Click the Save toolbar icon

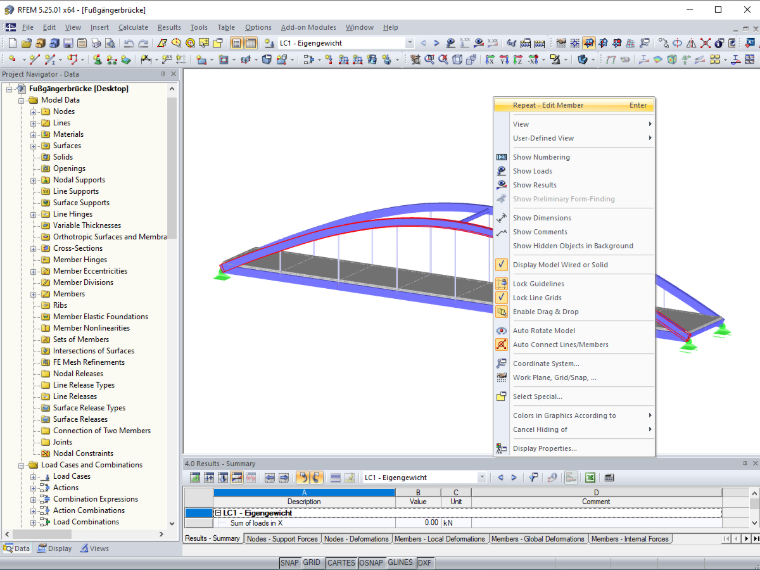click(x=68, y=43)
